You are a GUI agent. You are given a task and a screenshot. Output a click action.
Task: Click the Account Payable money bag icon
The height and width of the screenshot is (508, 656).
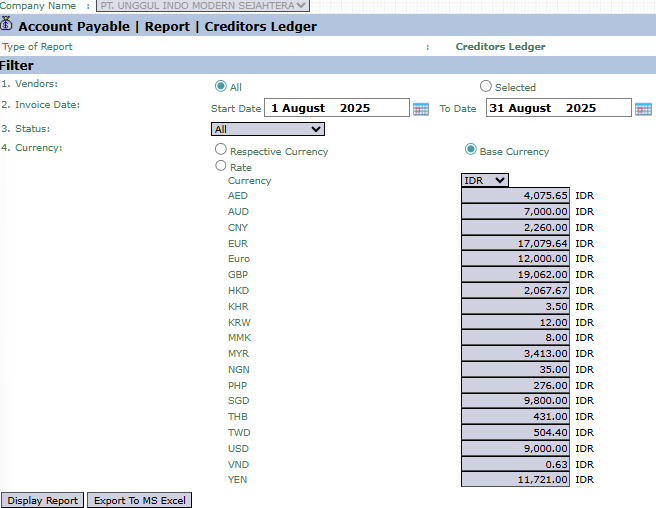coord(7,25)
